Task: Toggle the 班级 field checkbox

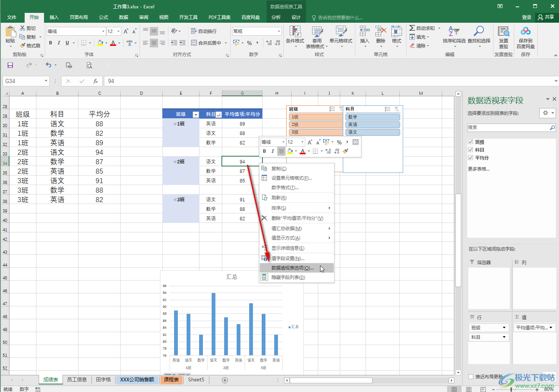Action: [471, 142]
